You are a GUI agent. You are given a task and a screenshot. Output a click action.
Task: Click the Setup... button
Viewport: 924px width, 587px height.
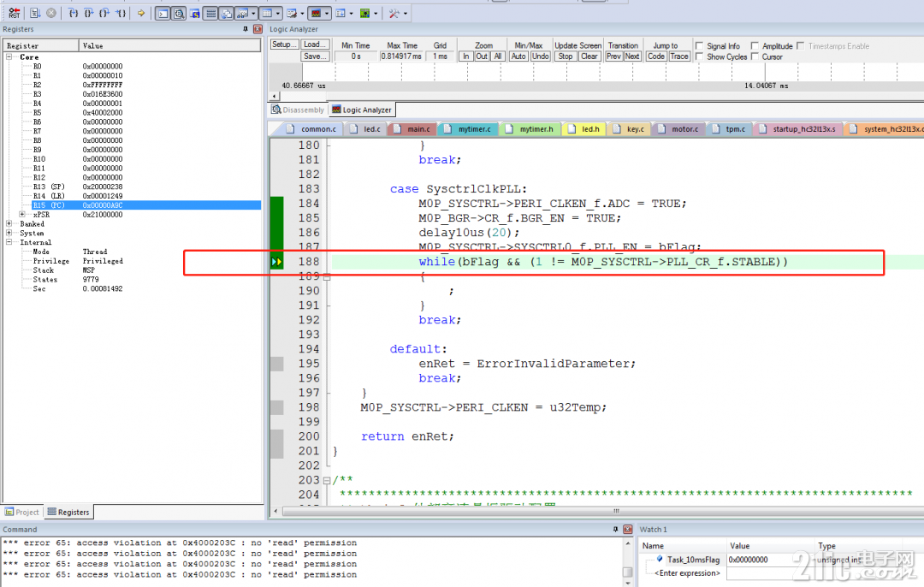(284, 44)
